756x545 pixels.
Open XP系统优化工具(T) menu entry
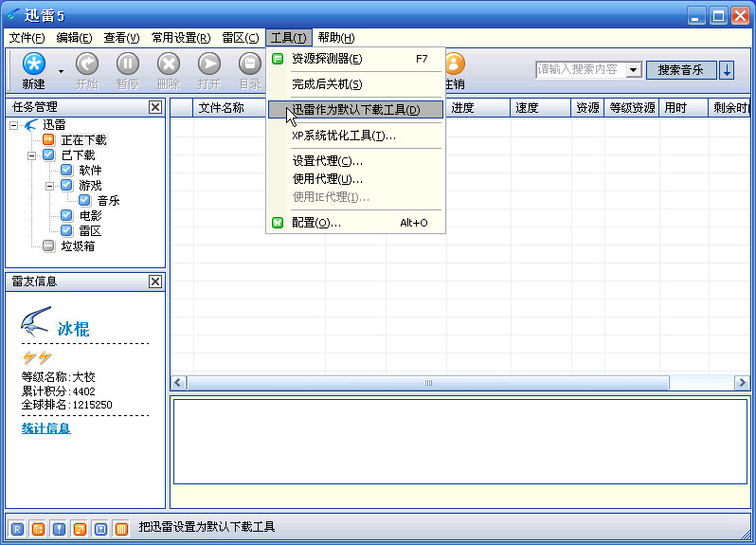(355, 136)
